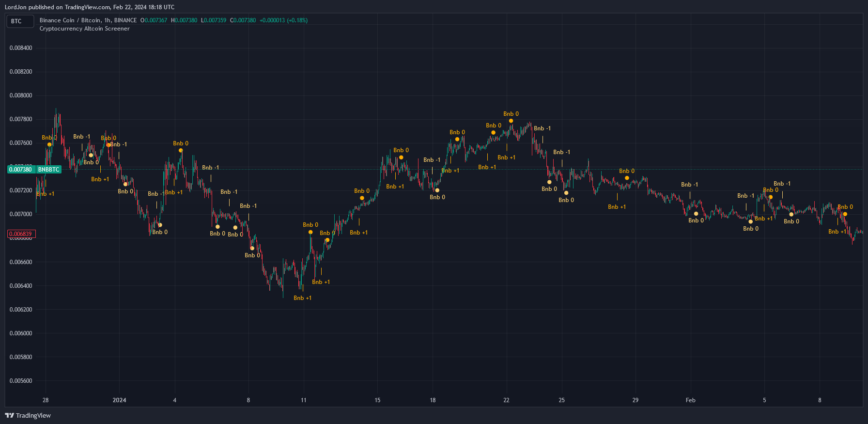Click the 22 date marker on time axis
Viewport: 868px width, 424px height.
(506, 400)
